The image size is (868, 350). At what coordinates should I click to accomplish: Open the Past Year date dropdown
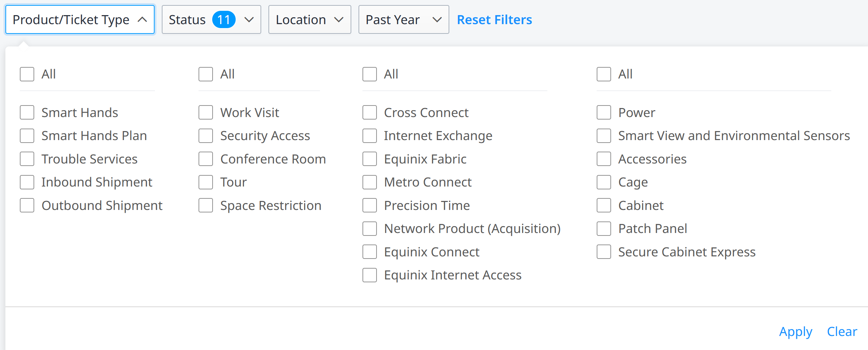(x=404, y=19)
